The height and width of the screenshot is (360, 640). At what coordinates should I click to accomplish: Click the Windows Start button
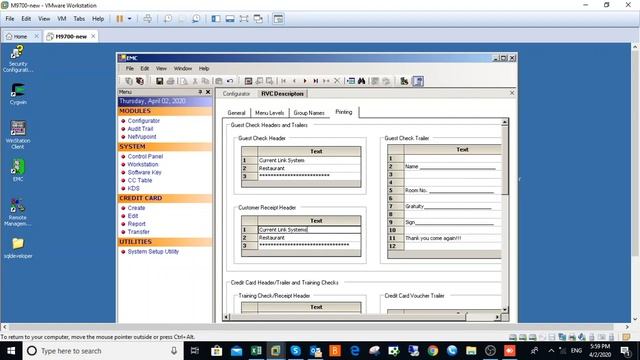click(x=11, y=351)
